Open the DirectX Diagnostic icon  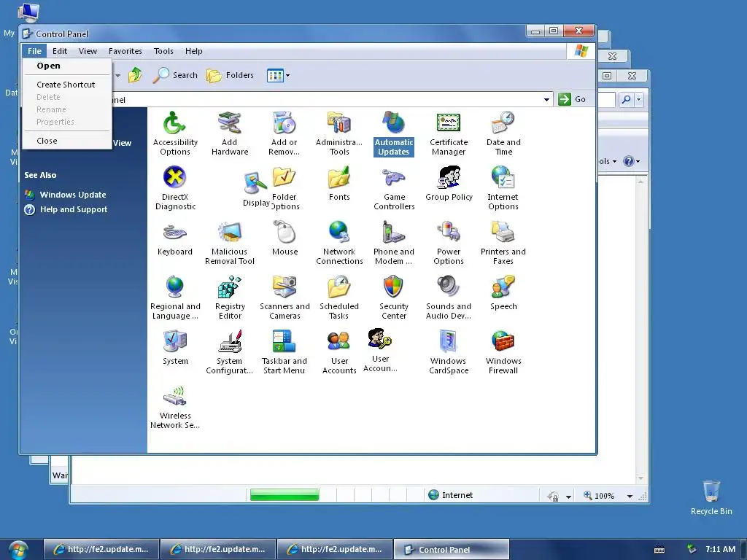pyautogui.click(x=175, y=188)
